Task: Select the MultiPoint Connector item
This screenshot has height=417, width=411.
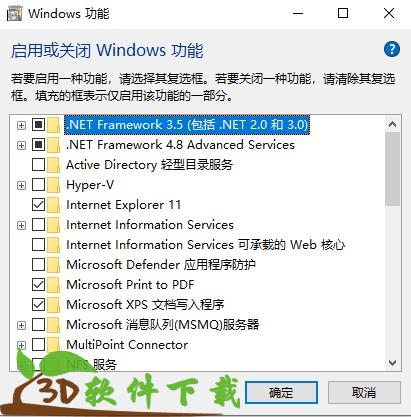Action: (x=127, y=345)
